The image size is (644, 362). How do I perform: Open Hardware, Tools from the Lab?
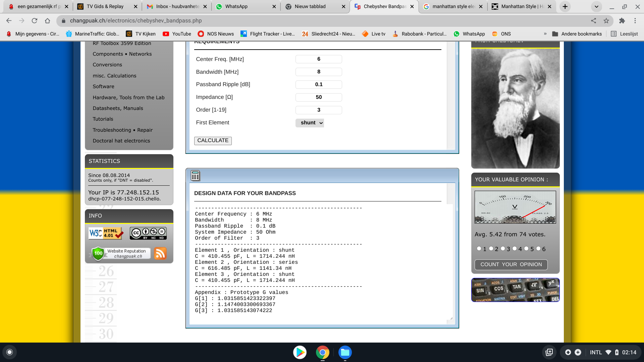(x=128, y=98)
